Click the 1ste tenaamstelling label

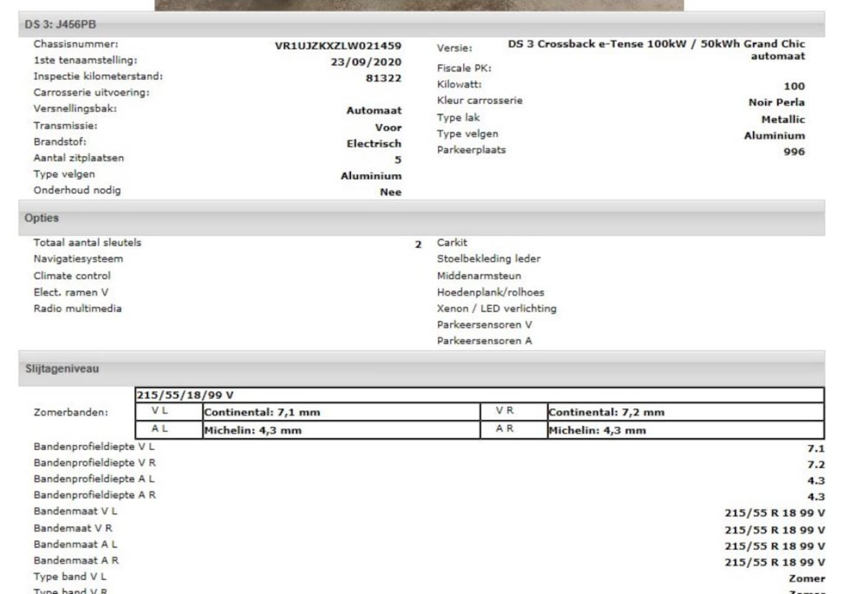coord(85,60)
